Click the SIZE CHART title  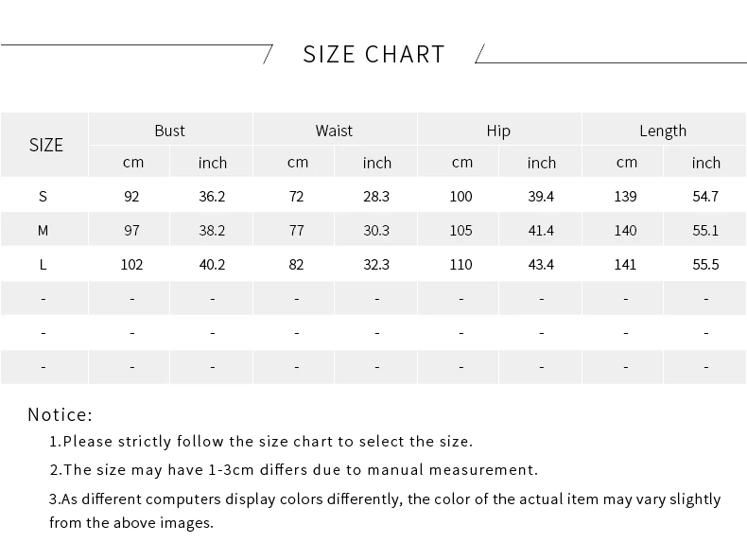(374, 54)
